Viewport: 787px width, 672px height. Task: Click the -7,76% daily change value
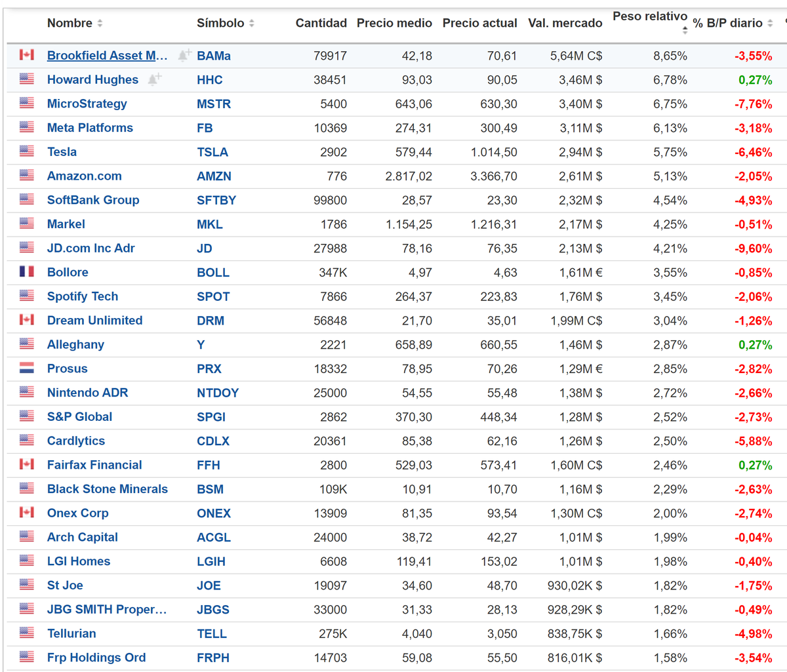753,104
